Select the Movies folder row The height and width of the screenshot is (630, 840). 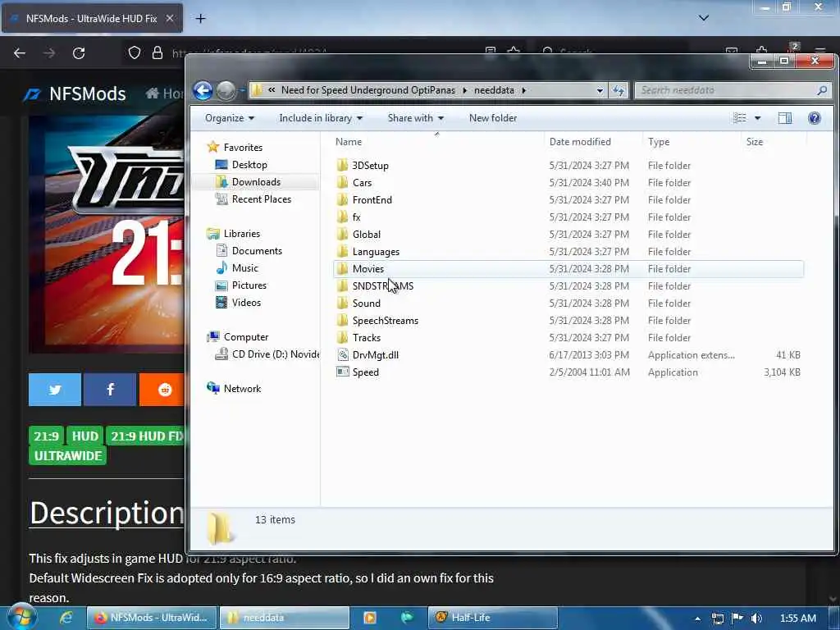[x=568, y=269]
